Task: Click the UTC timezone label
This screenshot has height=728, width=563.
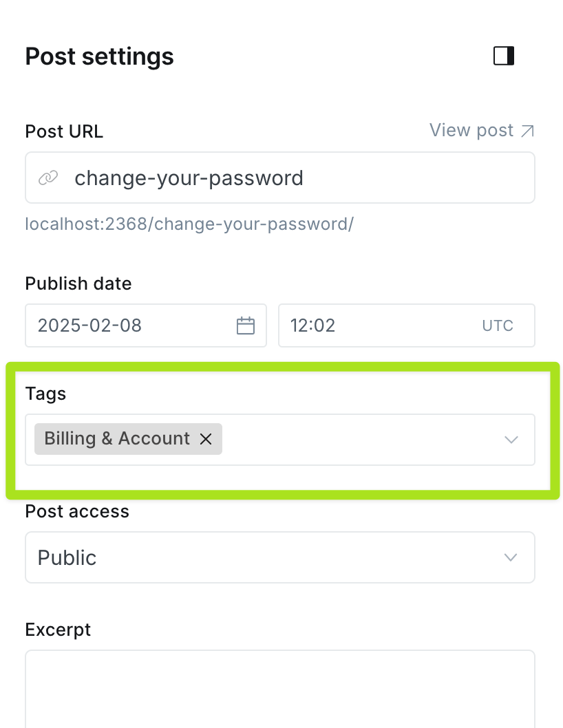Action: [x=498, y=325]
